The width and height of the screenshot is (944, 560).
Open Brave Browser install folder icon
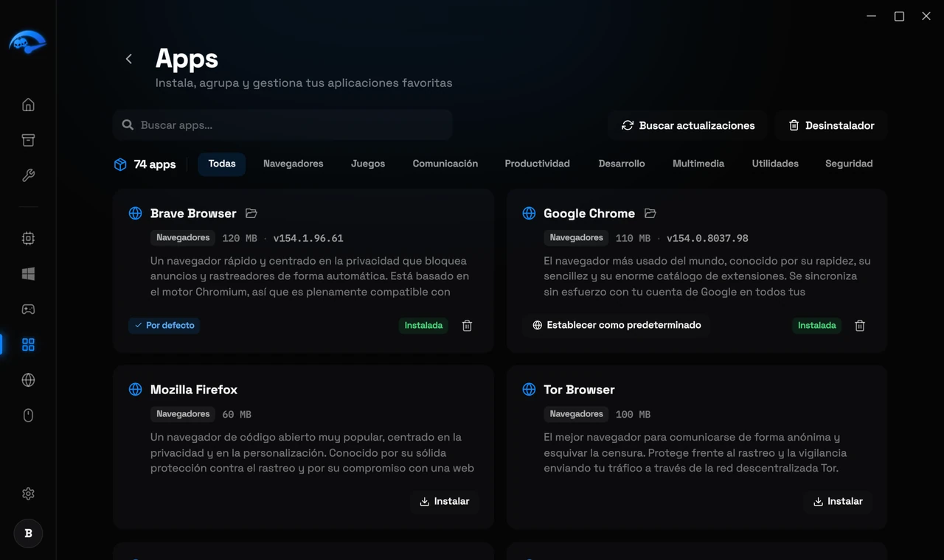pyautogui.click(x=251, y=213)
